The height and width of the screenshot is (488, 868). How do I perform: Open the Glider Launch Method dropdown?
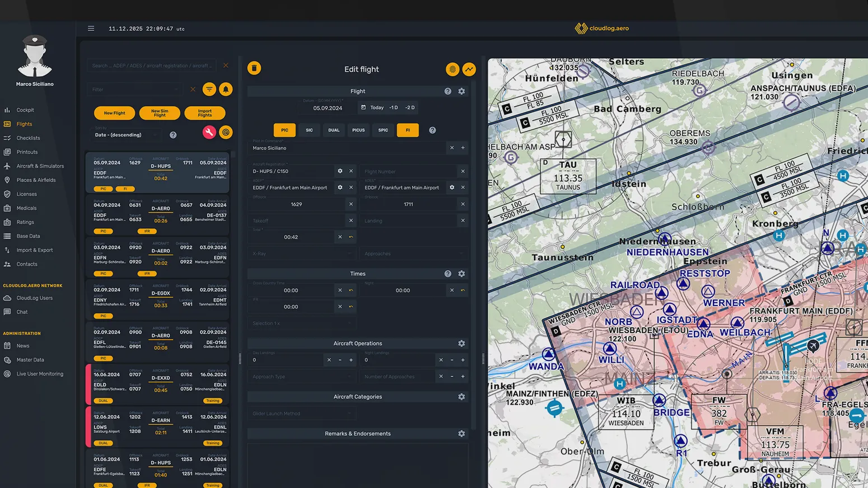[302, 414]
